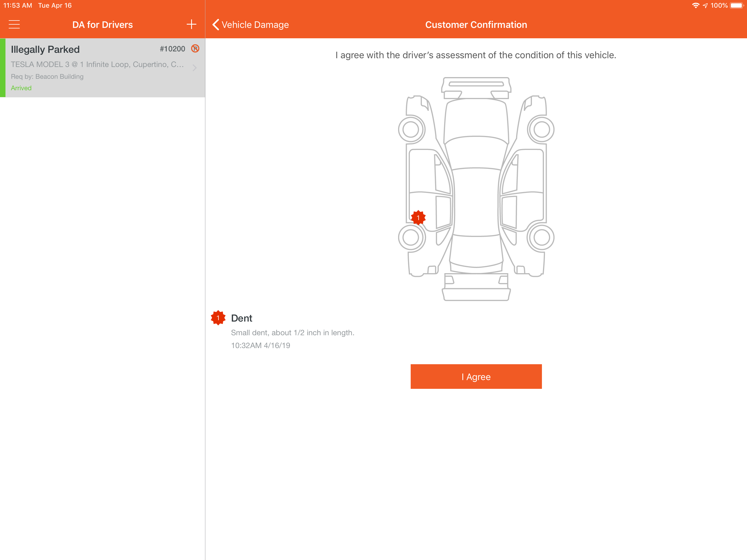Tap the rear left wheel on diagram
The width and height of the screenshot is (747, 560).
click(411, 237)
